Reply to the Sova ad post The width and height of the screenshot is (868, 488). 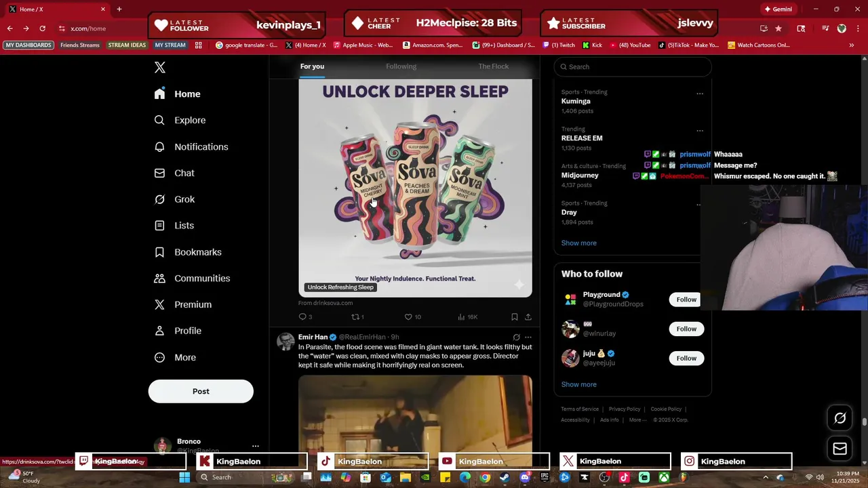tap(305, 317)
